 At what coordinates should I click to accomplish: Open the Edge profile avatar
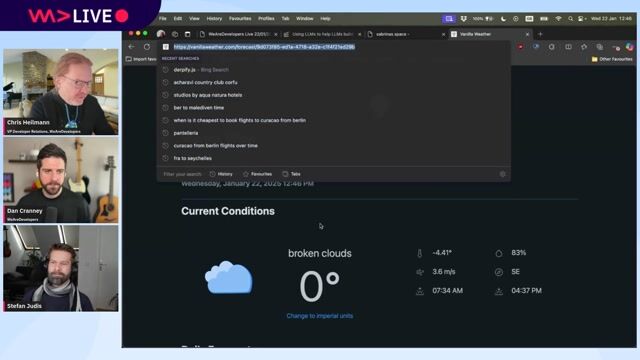[161, 34]
